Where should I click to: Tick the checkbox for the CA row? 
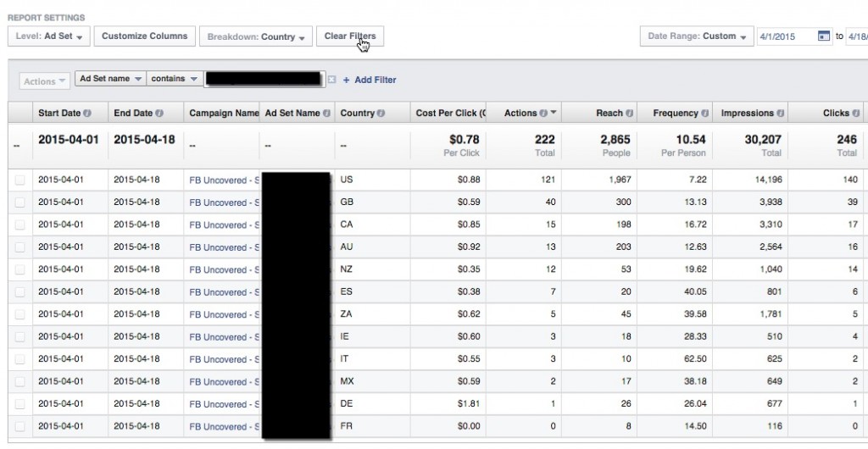[x=20, y=224]
